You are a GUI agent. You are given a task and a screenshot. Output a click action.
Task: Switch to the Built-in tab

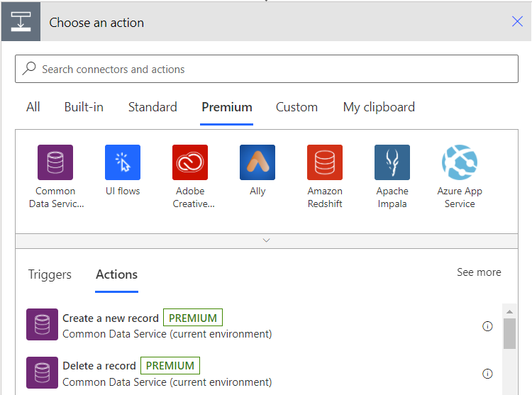(84, 107)
